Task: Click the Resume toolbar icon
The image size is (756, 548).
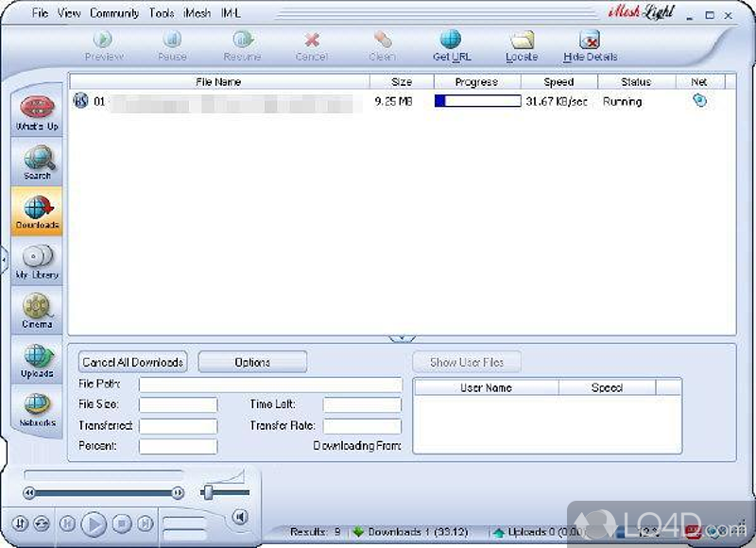Action: pos(243,39)
